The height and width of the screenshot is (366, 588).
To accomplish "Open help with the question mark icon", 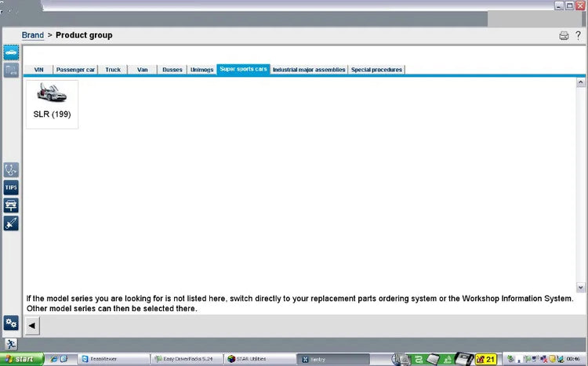I will click(x=579, y=35).
